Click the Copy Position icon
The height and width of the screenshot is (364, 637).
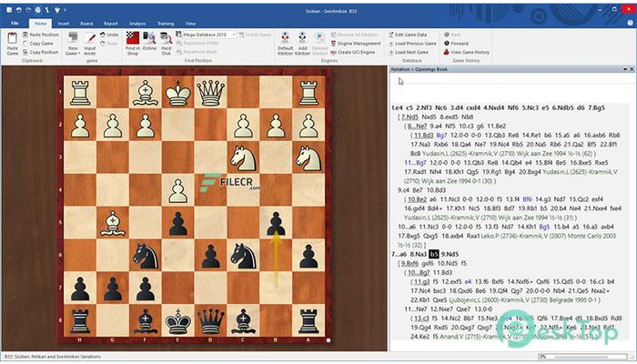click(x=25, y=52)
